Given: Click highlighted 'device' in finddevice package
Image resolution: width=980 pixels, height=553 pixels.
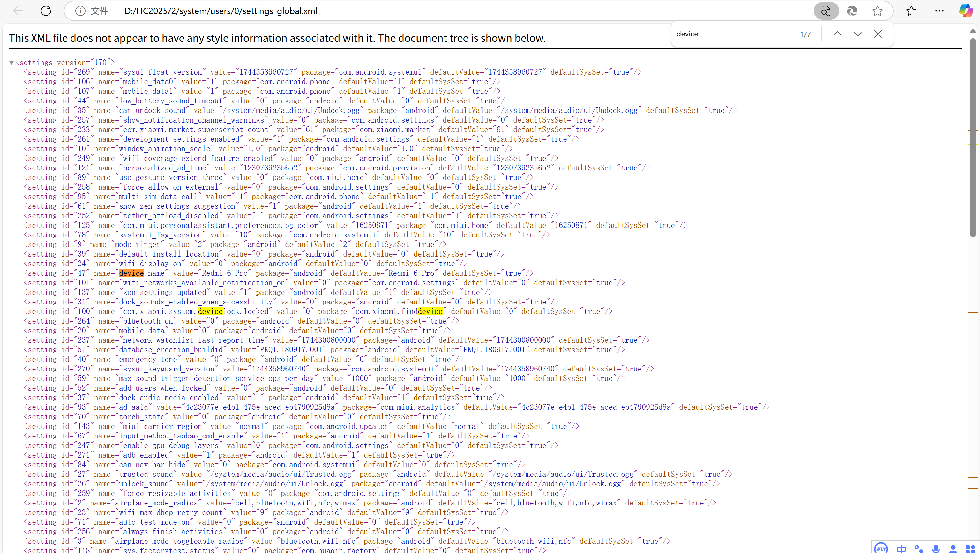Looking at the screenshot, I should coord(430,311).
